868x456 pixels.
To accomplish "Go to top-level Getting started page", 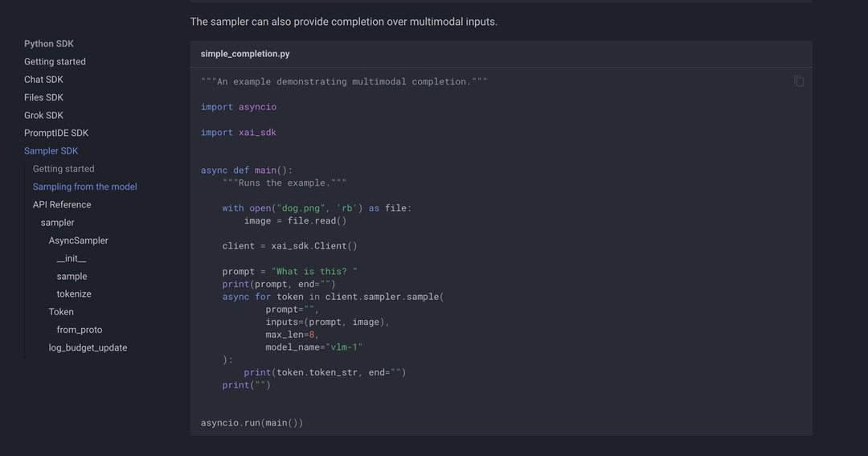I will click(55, 62).
